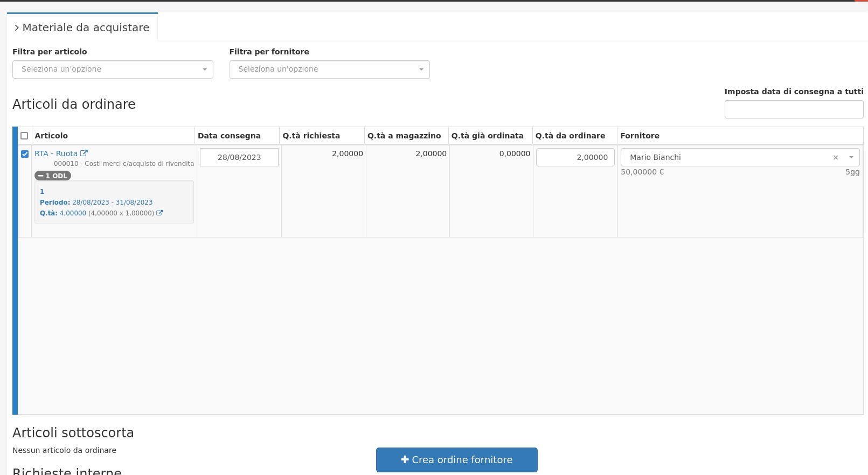
Task: Open the Filtra per articolo dropdown
Action: coord(113,69)
